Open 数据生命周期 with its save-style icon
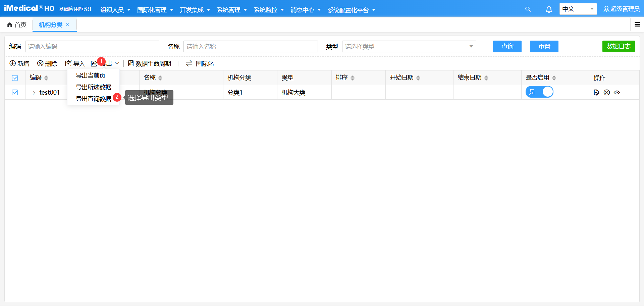 click(131, 63)
